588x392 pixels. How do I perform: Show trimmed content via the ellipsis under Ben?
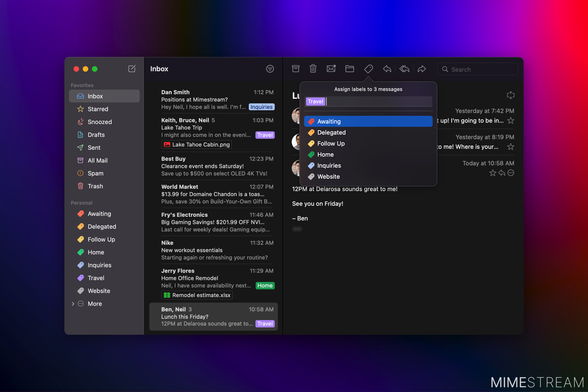(297, 229)
